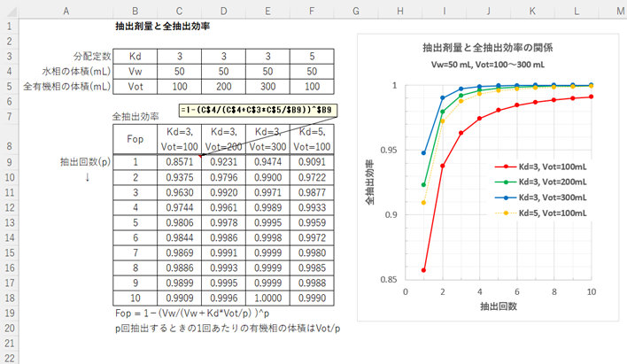The width and height of the screenshot is (627, 364).
Task: Click the Fop formula text in row 19
Action: pyautogui.click(x=192, y=314)
